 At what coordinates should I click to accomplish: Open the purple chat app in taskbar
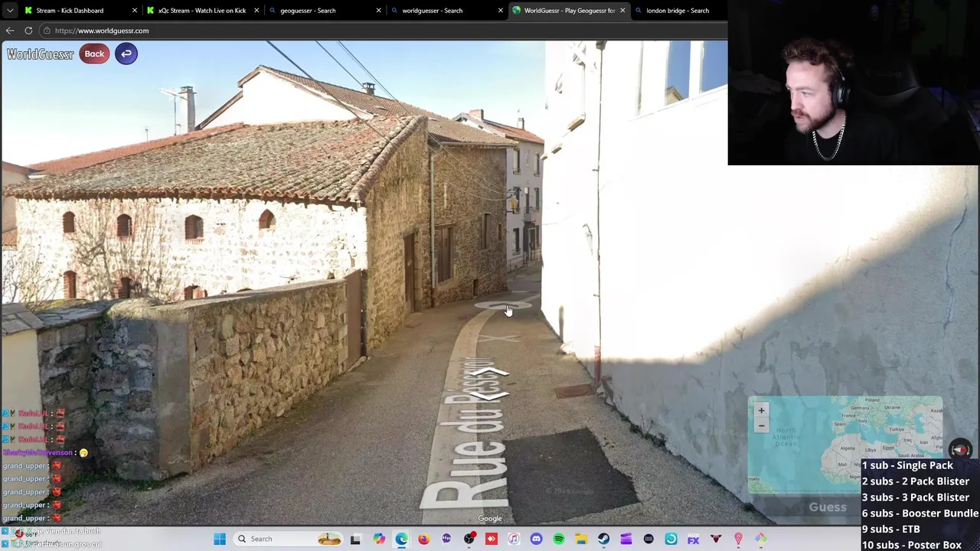point(446,539)
